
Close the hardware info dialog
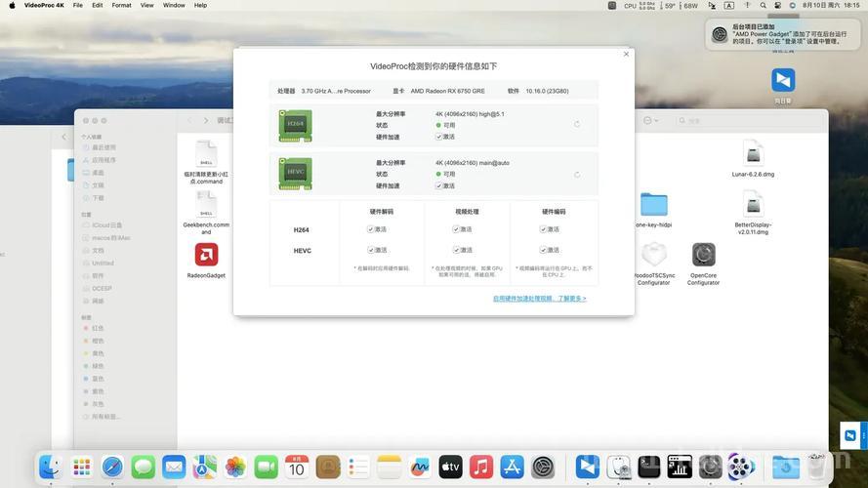(626, 54)
